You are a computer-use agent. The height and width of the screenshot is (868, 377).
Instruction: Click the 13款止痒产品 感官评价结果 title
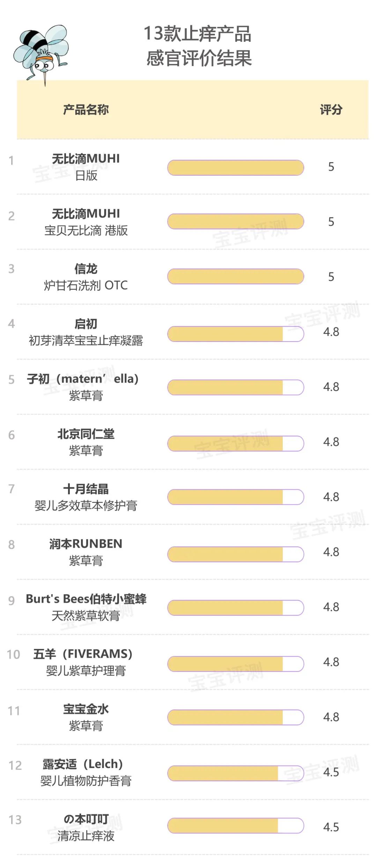(198, 46)
